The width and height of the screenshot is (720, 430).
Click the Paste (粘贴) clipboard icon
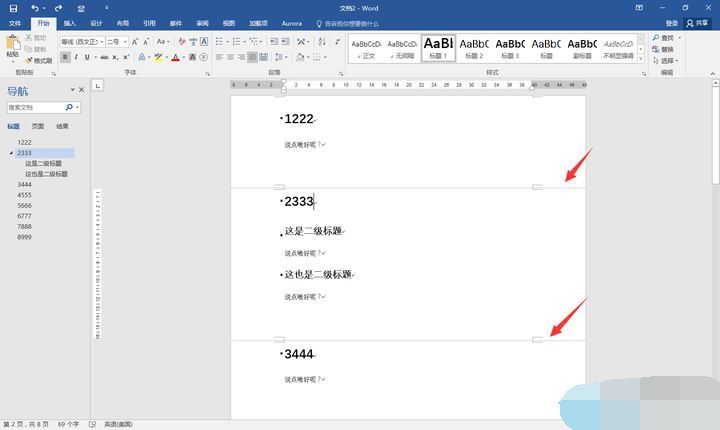(x=12, y=45)
